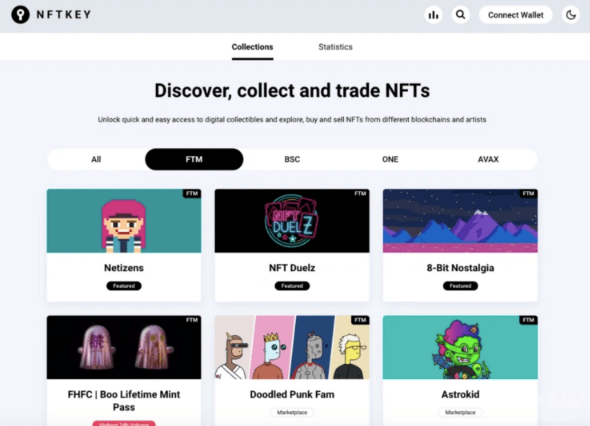Select the All blockchain filter
Screen dimensions: 590x426
(96, 159)
